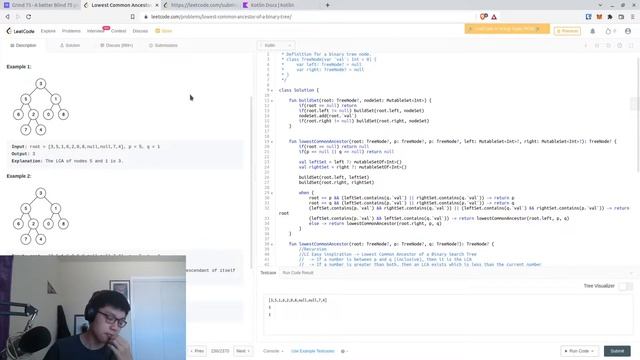
Task: Click the orange promotional banner
Action: pyautogui.click(x=507, y=29)
